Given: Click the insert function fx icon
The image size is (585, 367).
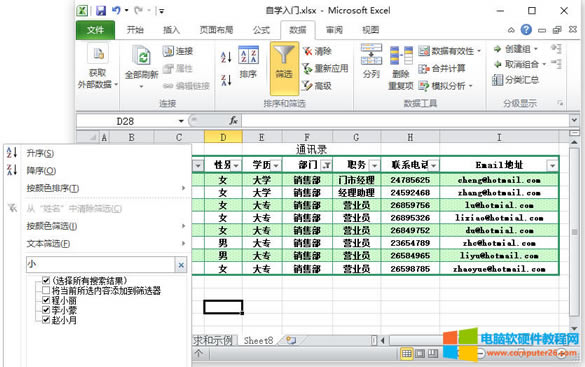Looking at the screenshot, I should coord(234,121).
